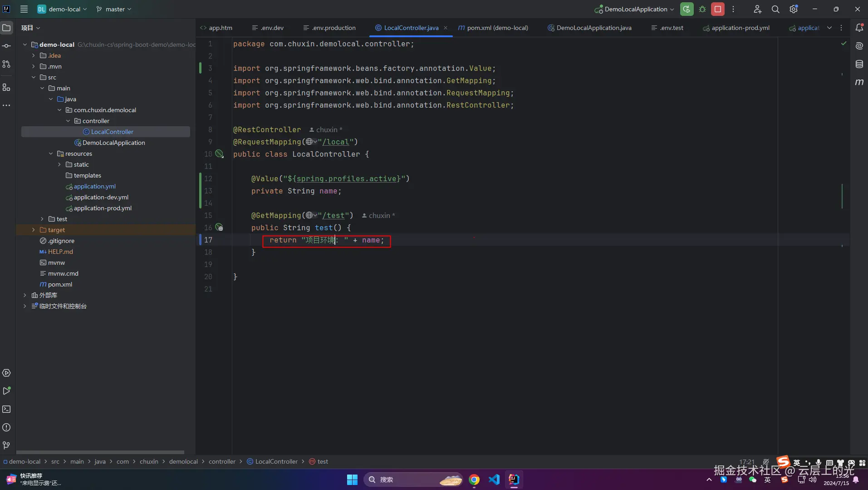Expand the .mvn folder
868x490 pixels.
(x=33, y=66)
